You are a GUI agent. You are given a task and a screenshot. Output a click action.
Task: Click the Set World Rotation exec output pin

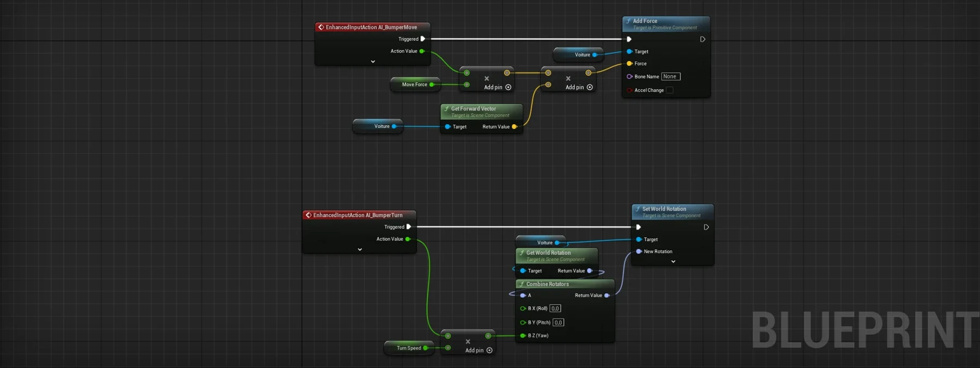pyautogui.click(x=706, y=227)
